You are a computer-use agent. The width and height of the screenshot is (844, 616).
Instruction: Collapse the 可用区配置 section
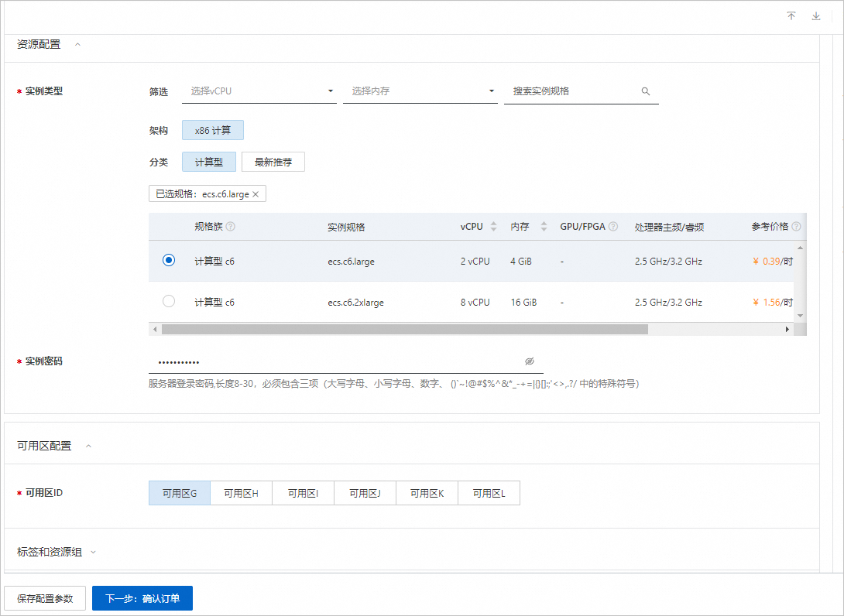click(x=89, y=446)
